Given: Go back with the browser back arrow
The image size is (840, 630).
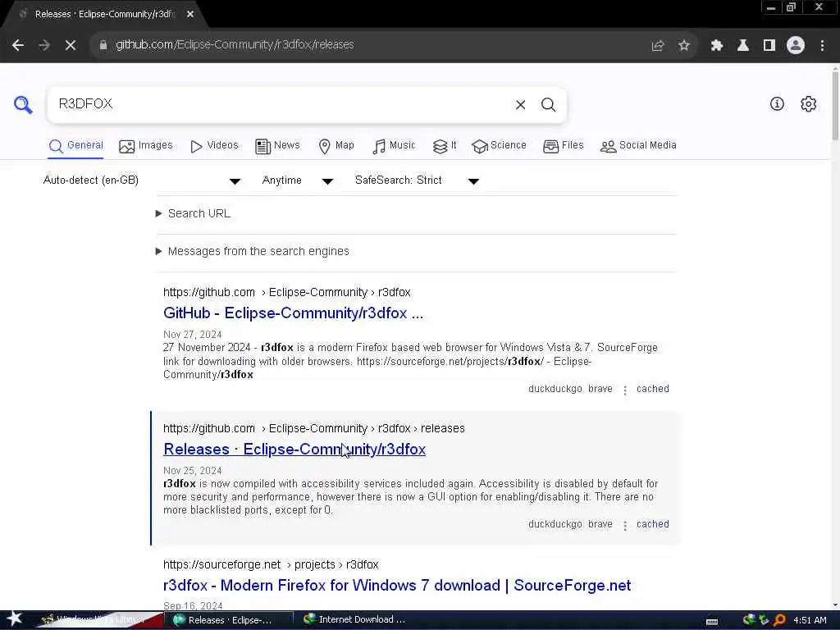Looking at the screenshot, I should click(x=18, y=45).
